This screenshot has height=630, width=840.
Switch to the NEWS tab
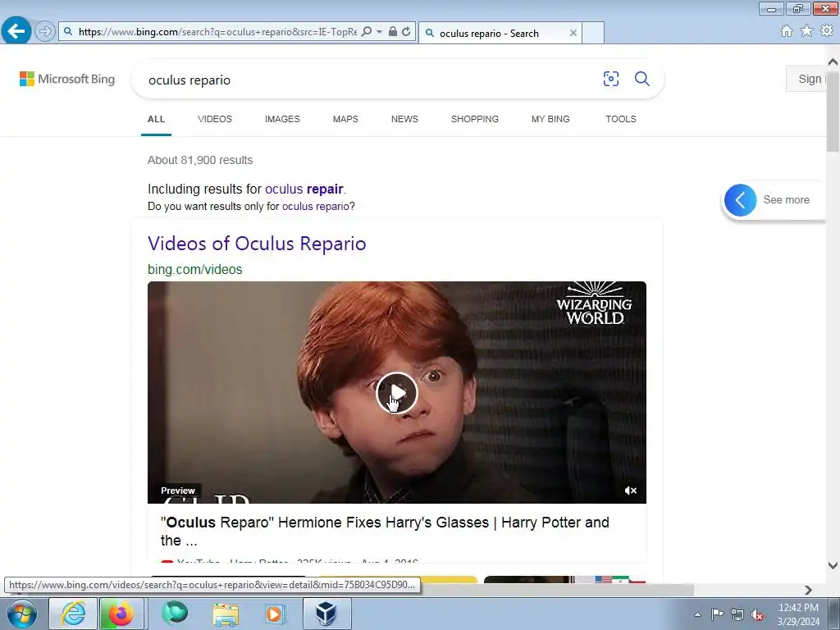click(404, 119)
